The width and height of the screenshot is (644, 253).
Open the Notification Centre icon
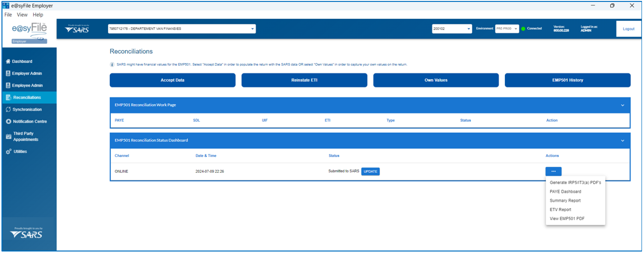pyautogui.click(x=8, y=122)
